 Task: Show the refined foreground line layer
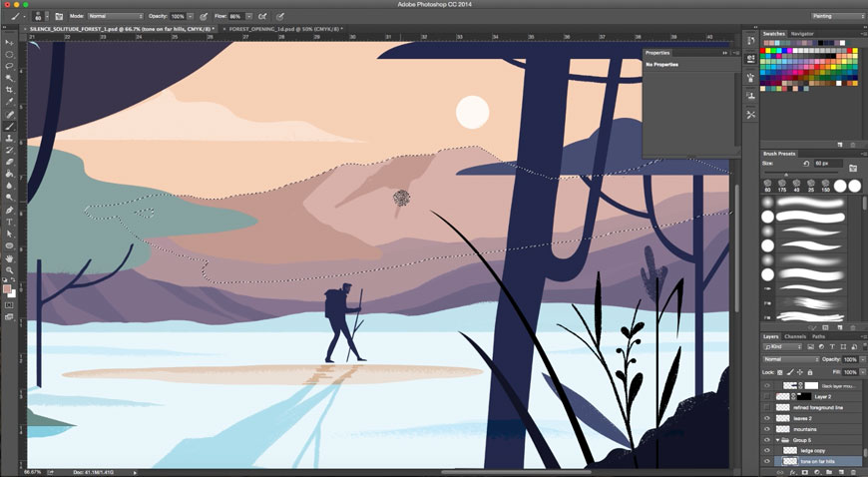point(767,407)
